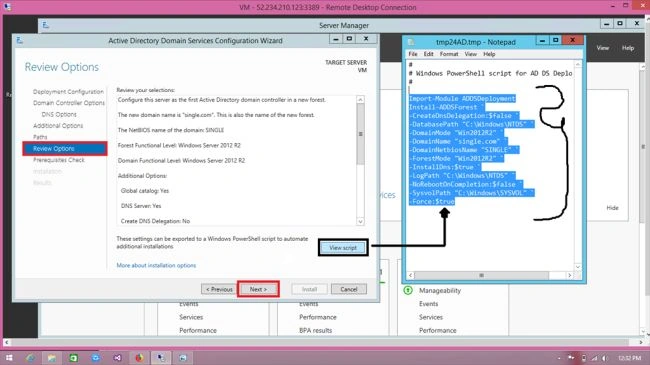Click the taskbar clock showing 12:32 PM

(x=629, y=358)
